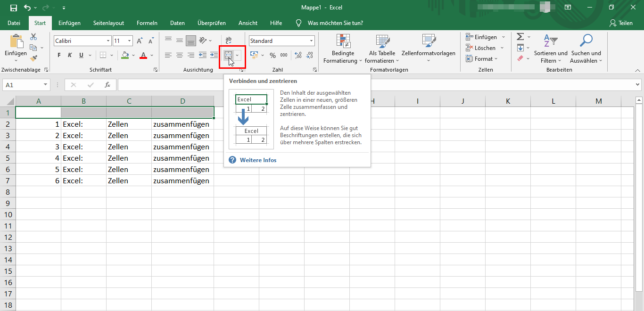Open the Datei tab

tap(14, 23)
